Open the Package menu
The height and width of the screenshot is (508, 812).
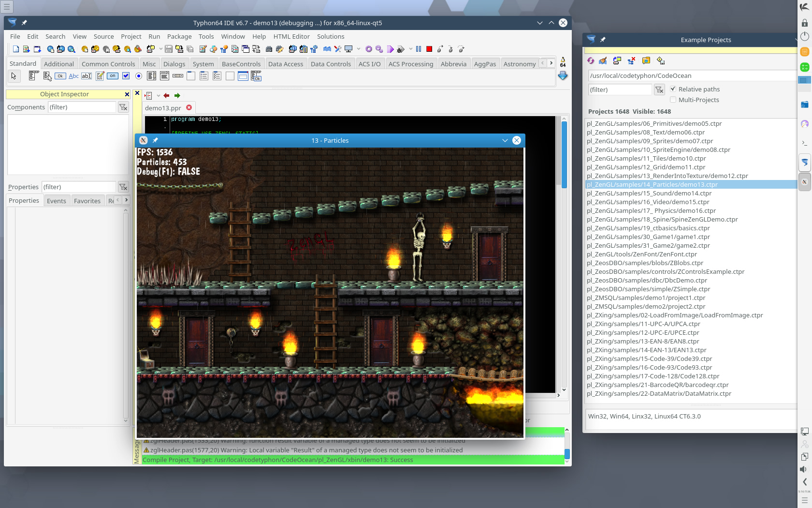click(179, 36)
